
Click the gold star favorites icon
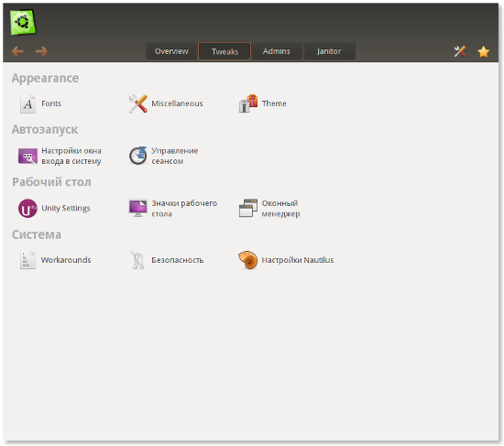(x=483, y=51)
